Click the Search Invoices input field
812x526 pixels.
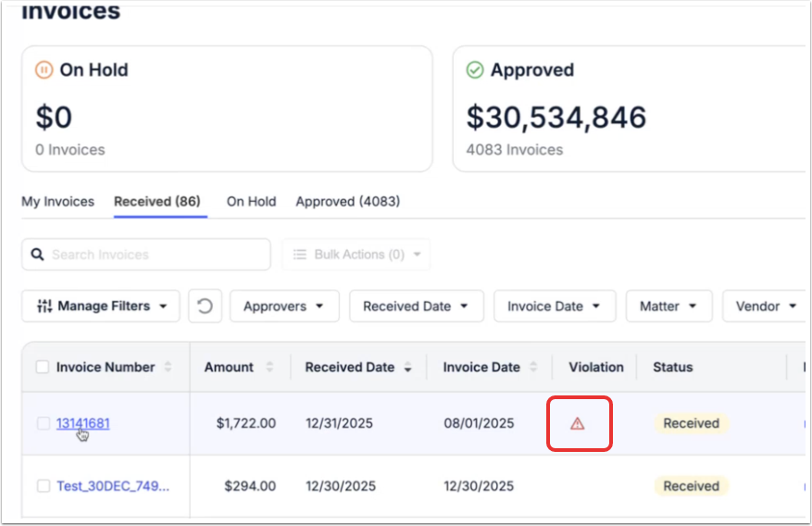pos(146,254)
